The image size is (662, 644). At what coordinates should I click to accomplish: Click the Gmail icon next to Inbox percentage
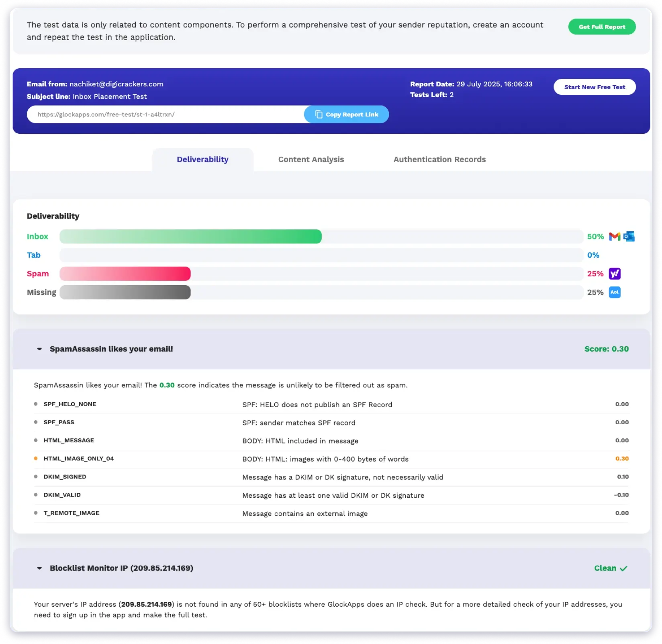[x=614, y=236]
